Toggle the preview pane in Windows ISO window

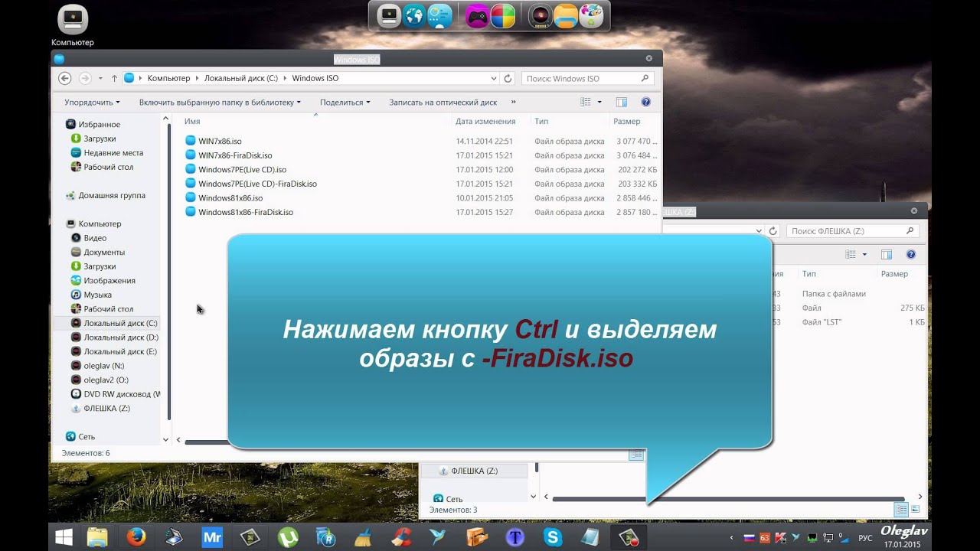tap(622, 102)
